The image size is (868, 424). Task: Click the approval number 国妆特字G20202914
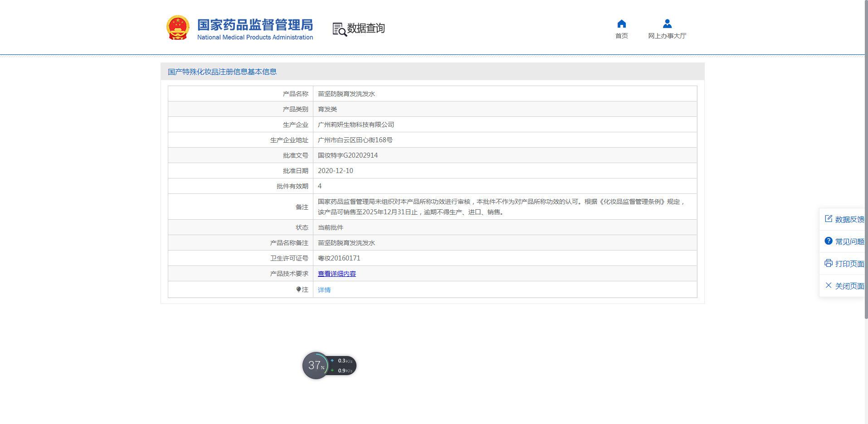pos(347,155)
